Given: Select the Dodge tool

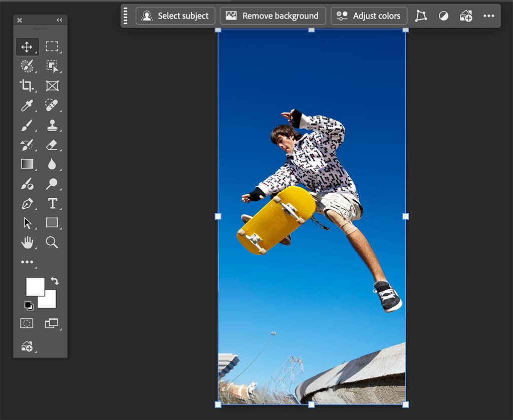Looking at the screenshot, I should 52,184.
